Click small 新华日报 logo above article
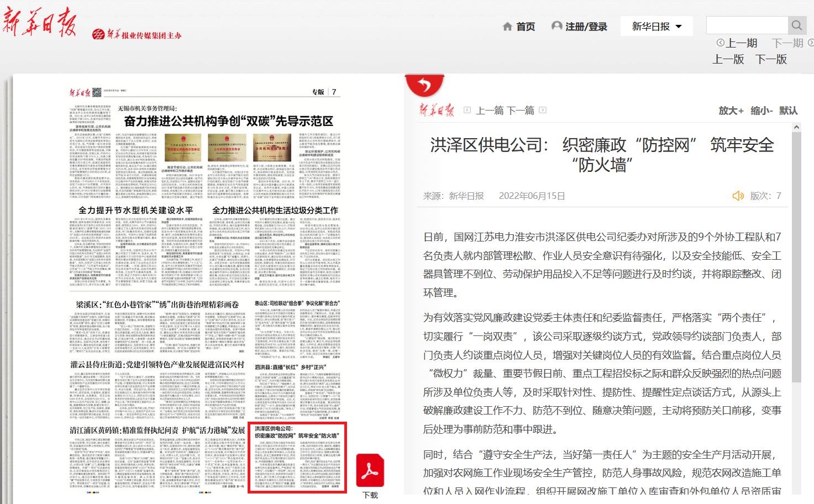814x504 pixels. (437, 110)
